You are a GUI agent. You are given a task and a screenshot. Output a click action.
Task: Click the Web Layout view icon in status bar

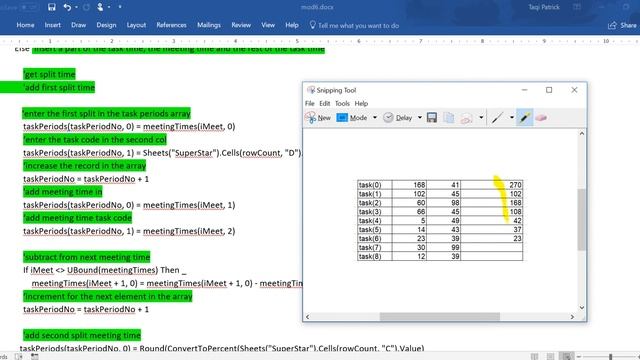(x=567, y=356)
